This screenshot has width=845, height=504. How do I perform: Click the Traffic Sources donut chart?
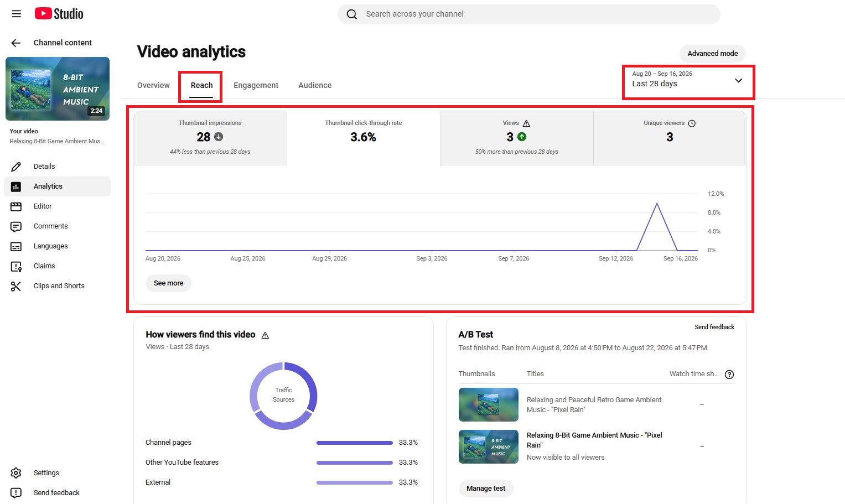pos(283,396)
